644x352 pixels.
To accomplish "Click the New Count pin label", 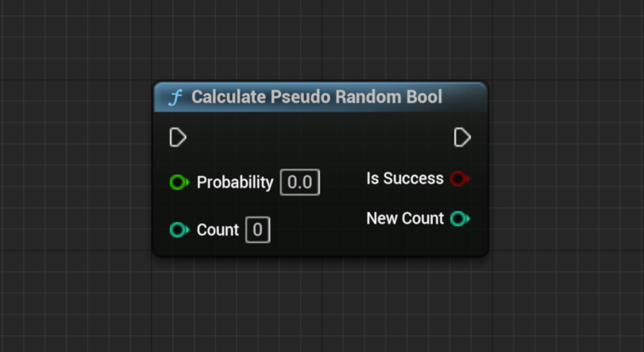I will [405, 219].
